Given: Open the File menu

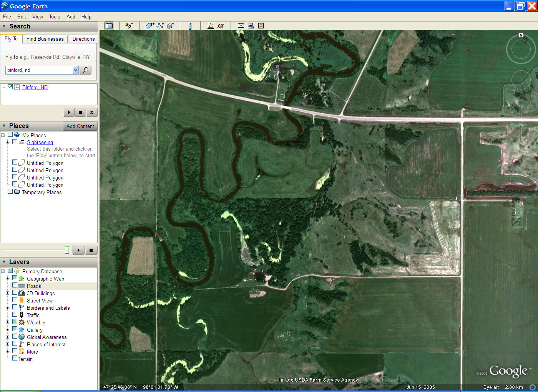Looking at the screenshot, I should click(x=7, y=17).
